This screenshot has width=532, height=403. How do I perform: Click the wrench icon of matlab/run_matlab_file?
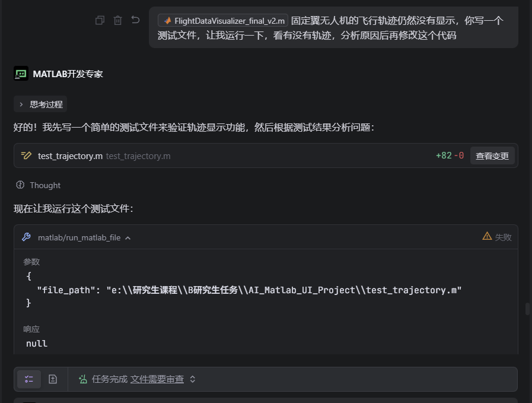27,237
